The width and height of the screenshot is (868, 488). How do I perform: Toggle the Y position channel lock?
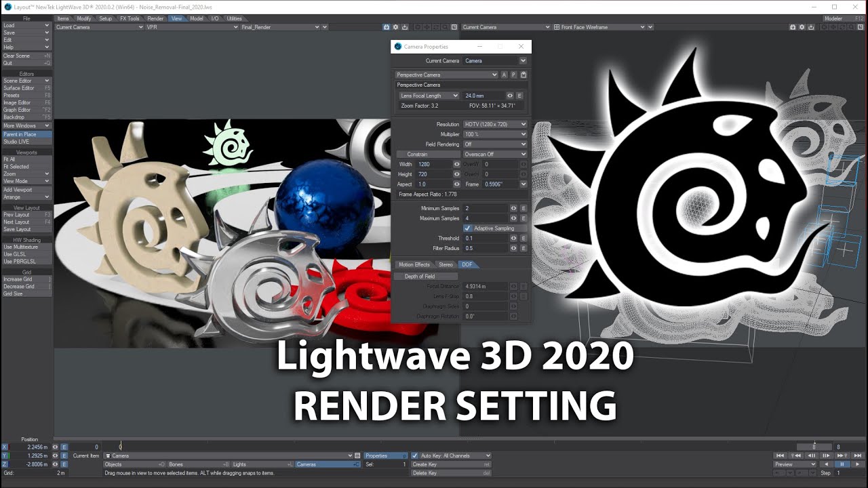click(x=4, y=455)
